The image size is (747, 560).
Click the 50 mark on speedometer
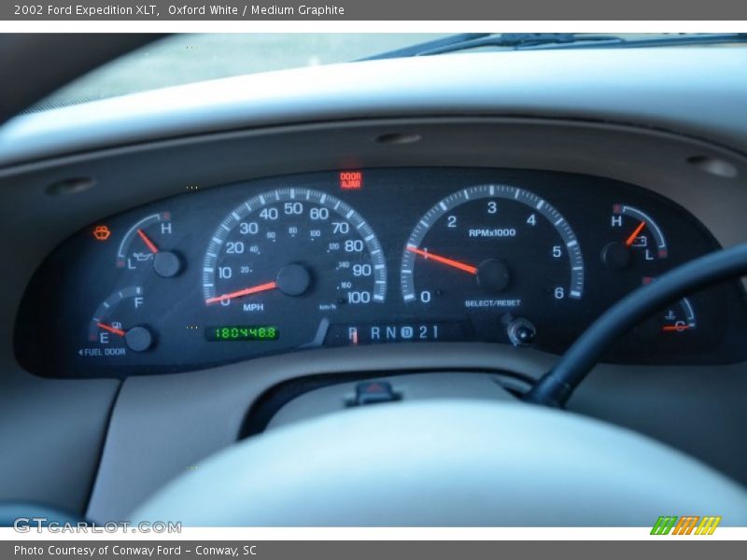point(293,208)
